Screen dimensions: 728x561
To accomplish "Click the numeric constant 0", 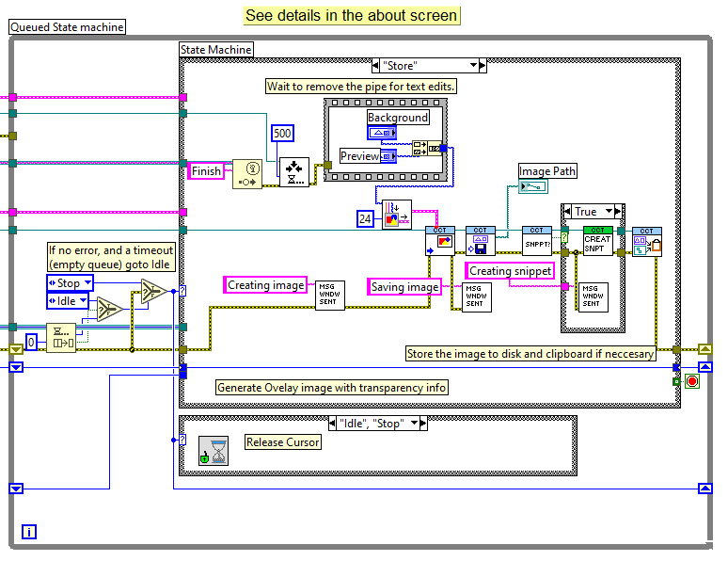I will point(31,343).
